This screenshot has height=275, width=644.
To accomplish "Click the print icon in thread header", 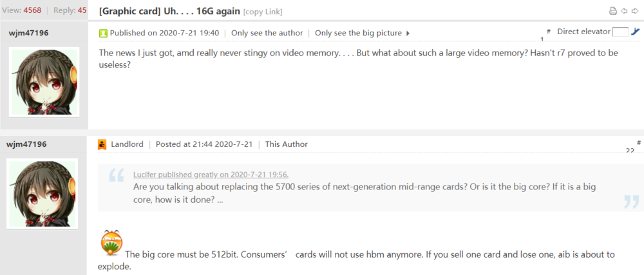I will [613, 11].
